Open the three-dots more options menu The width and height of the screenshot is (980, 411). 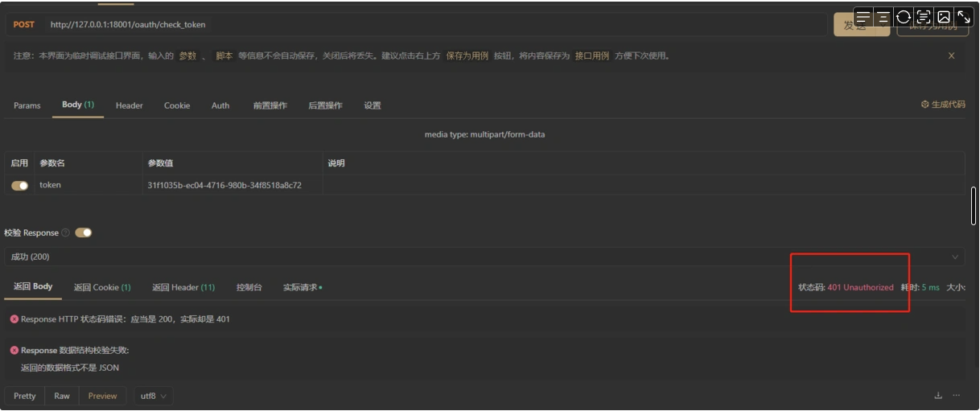(956, 396)
